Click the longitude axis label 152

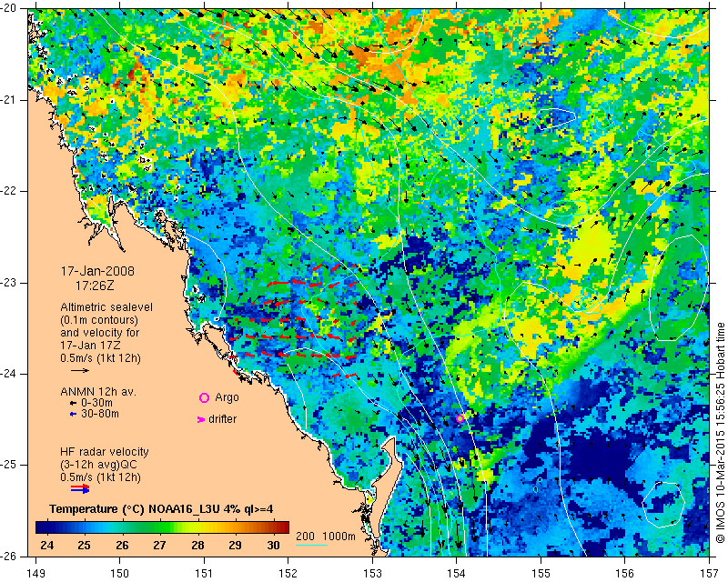click(x=288, y=574)
